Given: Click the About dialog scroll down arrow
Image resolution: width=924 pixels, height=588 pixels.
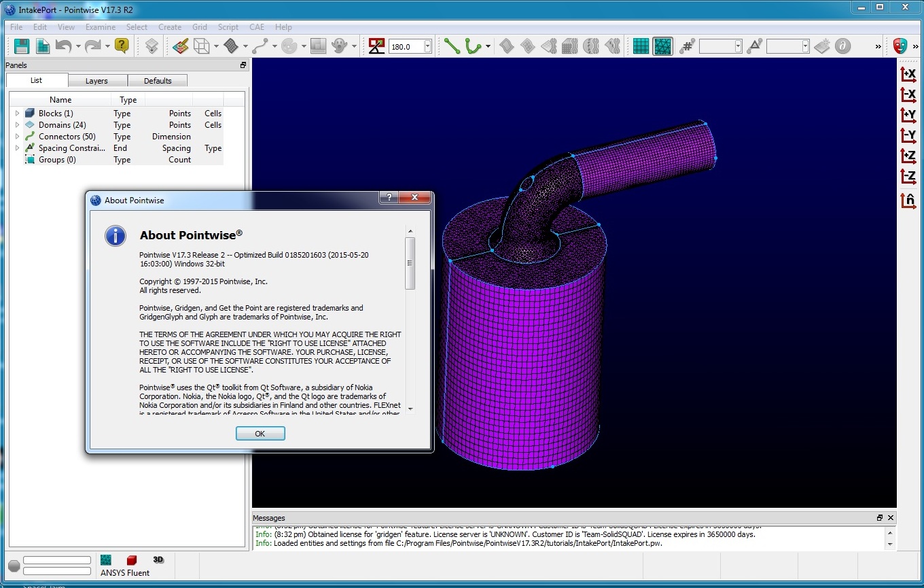Looking at the screenshot, I should click(410, 409).
